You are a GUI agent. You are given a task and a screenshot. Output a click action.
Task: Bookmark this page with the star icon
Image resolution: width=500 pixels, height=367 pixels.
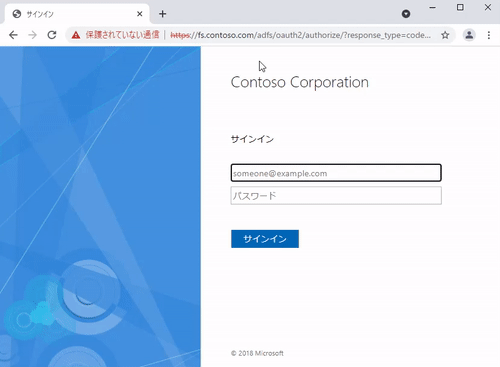(445, 35)
